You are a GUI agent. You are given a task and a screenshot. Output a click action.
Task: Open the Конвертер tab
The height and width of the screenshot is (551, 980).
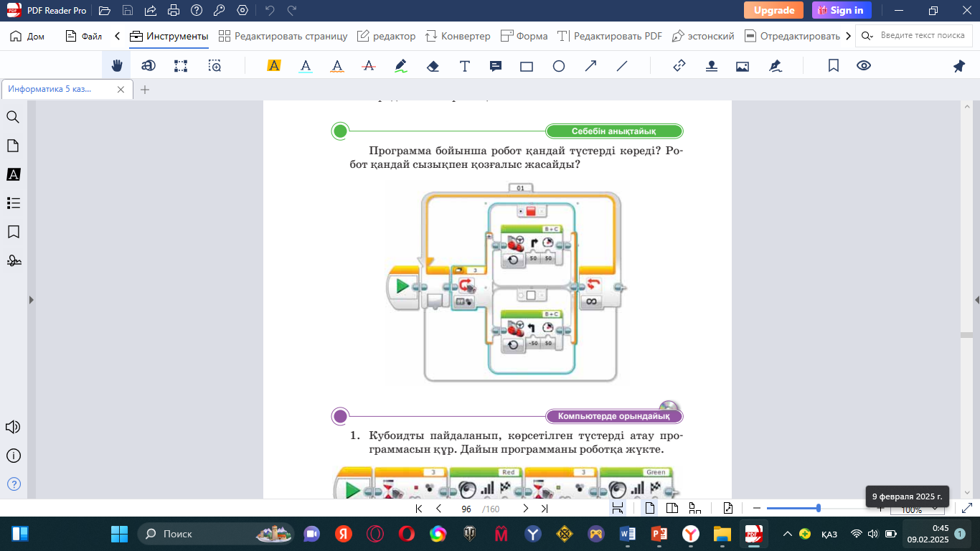point(458,36)
